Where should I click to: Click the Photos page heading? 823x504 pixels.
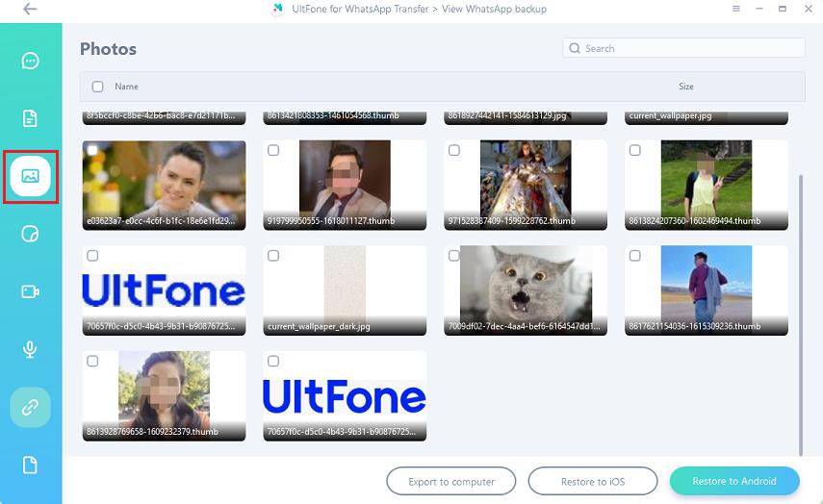point(108,49)
